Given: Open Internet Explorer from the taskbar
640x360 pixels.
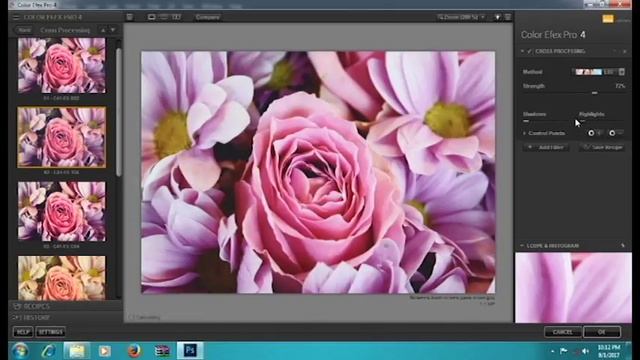Looking at the screenshot, I should click(x=48, y=351).
